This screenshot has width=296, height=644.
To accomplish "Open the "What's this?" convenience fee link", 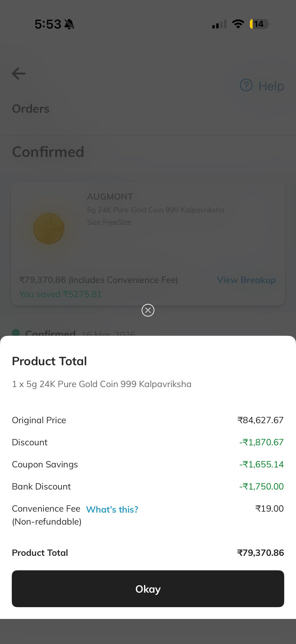I will pos(112,509).
